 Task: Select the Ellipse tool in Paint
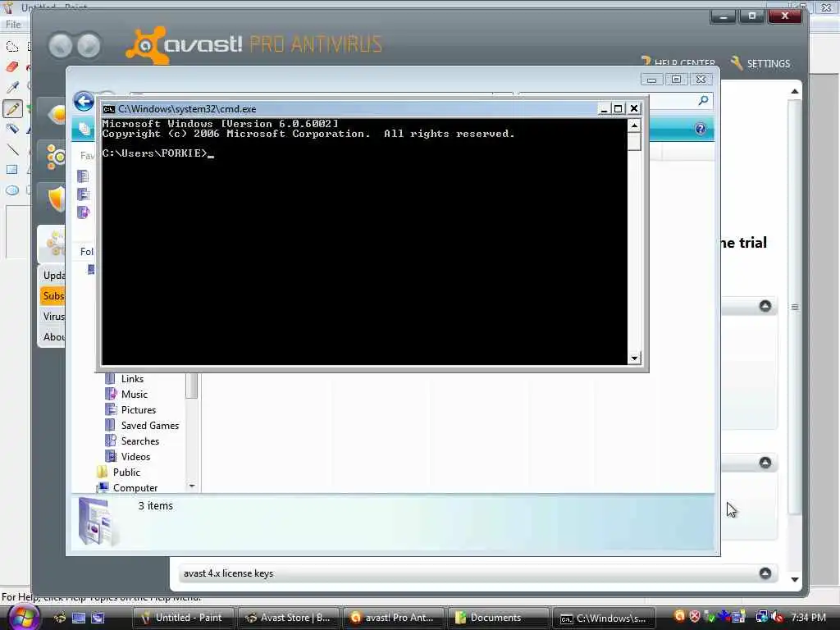[11, 190]
